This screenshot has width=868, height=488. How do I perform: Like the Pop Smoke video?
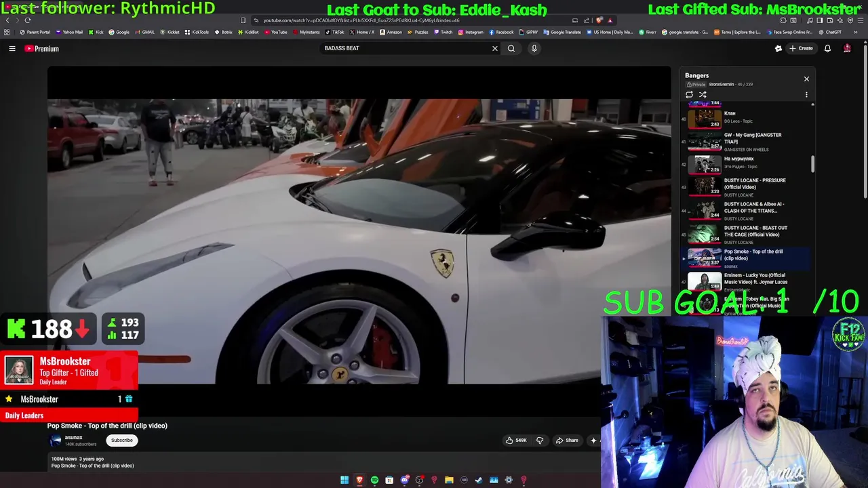516,441
